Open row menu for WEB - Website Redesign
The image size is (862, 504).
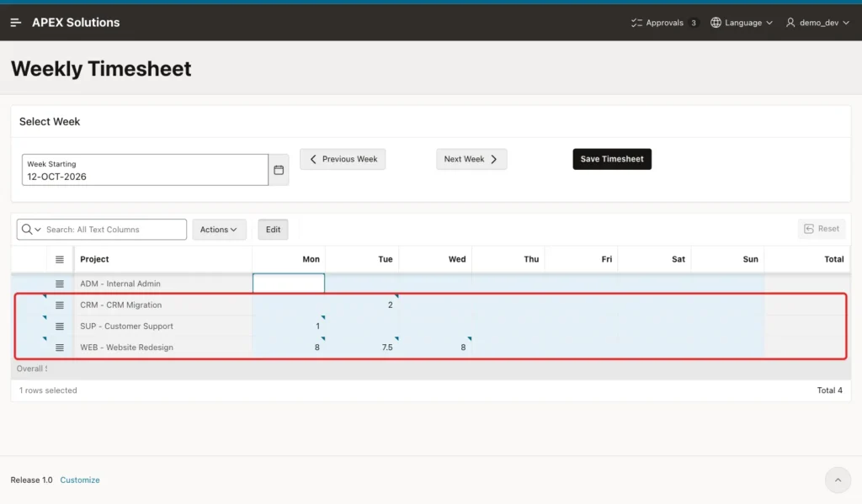pos(60,347)
